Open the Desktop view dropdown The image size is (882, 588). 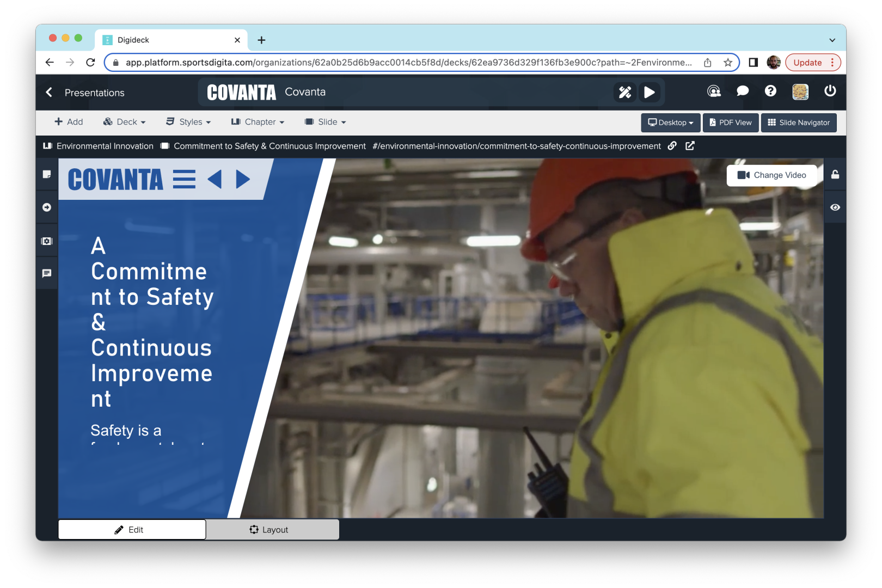tap(670, 122)
